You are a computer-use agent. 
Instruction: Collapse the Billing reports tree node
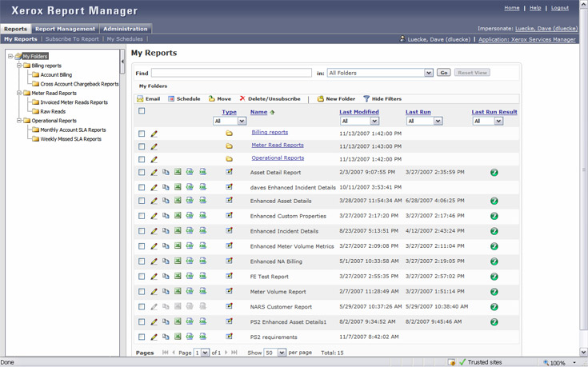coord(18,66)
